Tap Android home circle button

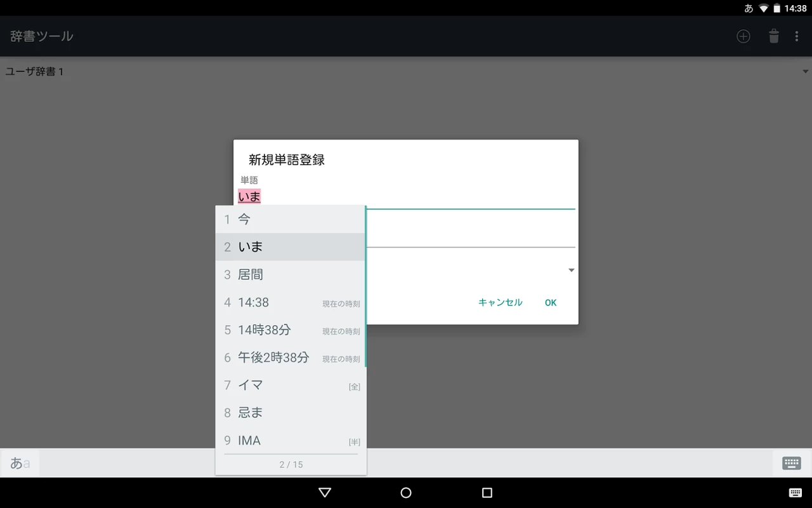pos(406,493)
